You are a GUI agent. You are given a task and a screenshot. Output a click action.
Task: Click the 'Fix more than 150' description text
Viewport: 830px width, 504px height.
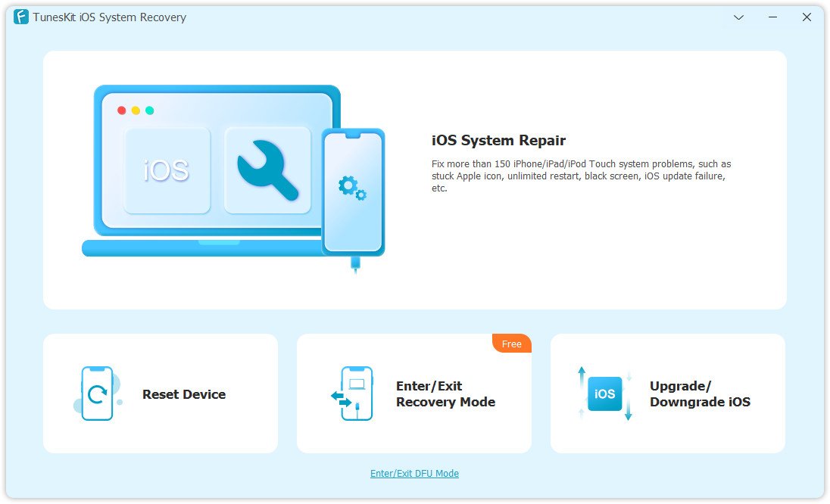[x=581, y=176]
